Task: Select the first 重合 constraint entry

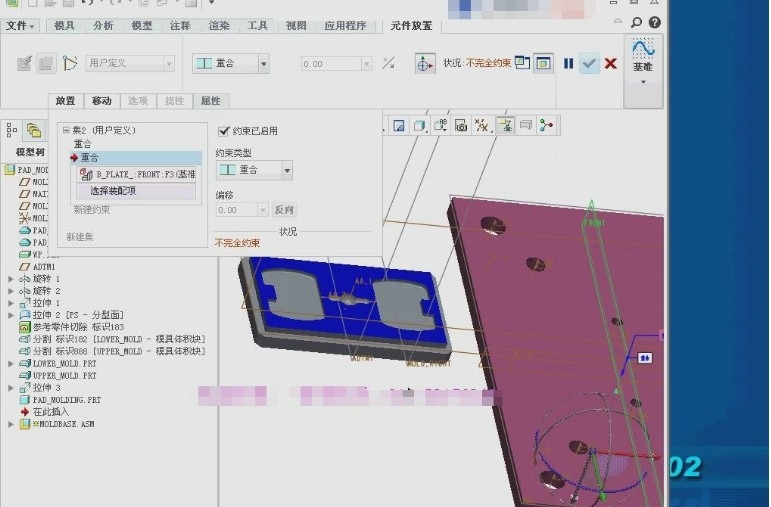Action: (83, 144)
